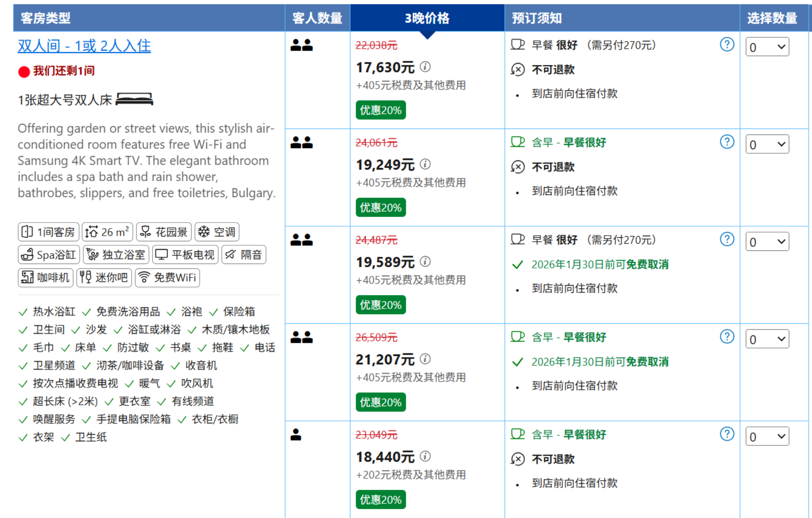The image size is (812, 518).
Task: Click the Spa浴缸 amenity icon
Action: pos(27,255)
